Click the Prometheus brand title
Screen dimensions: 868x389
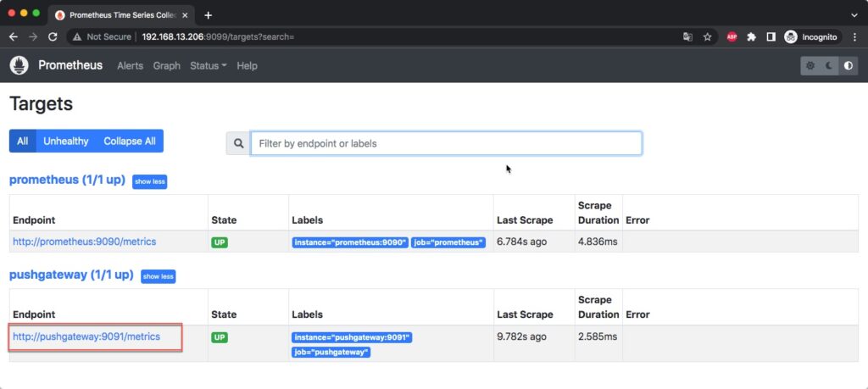[x=70, y=65]
